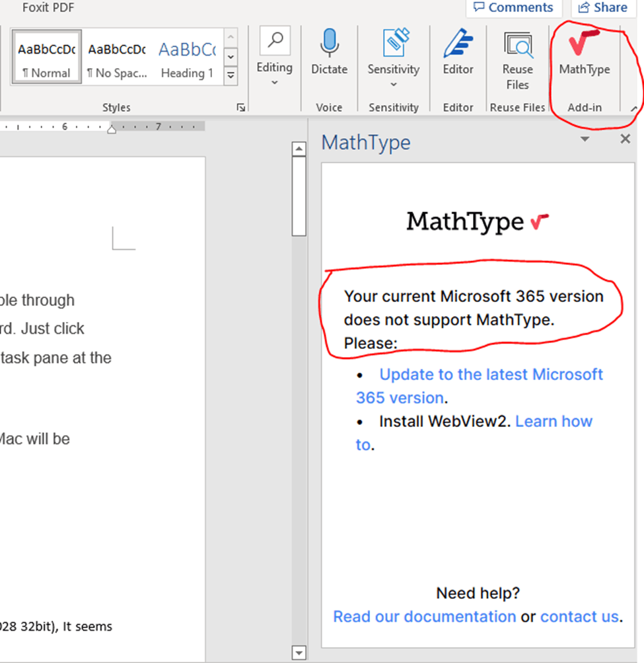Image resolution: width=644 pixels, height=663 pixels.
Task: Open the Styles pane dialog launcher
Action: pyautogui.click(x=241, y=107)
